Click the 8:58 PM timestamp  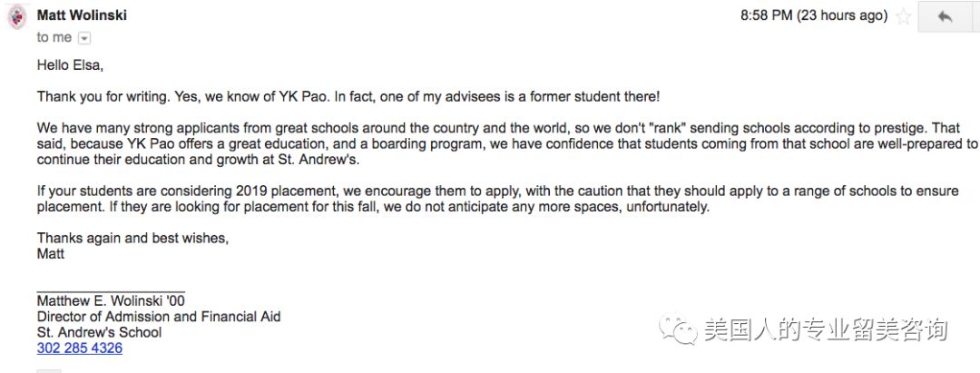point(814,16)
